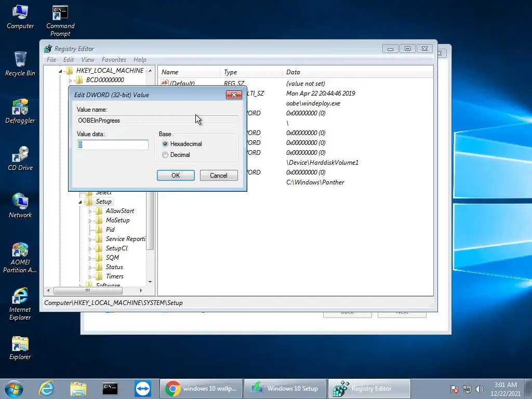Open the TeamViewer taskbar icon
Viewport: 532px width, 399px height.
click(x=142, y=389)
